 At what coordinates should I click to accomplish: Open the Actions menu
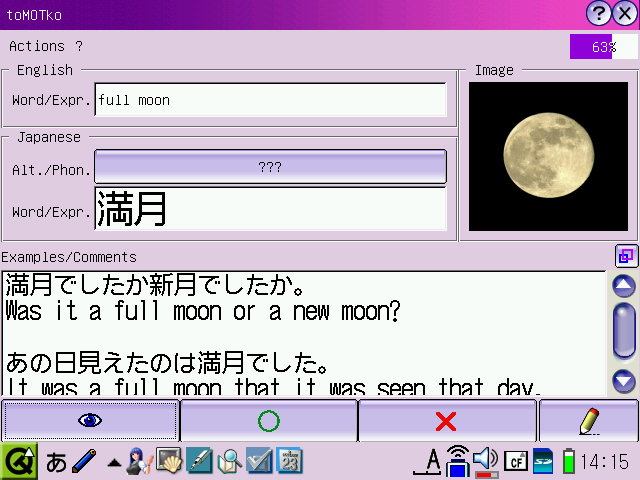(37, 46)
